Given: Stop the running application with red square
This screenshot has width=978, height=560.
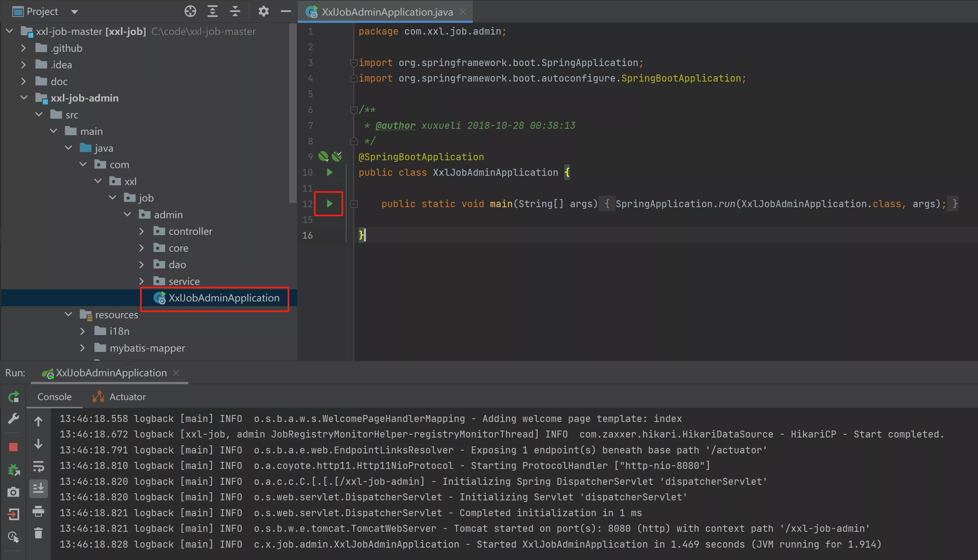Looking at the screenshot, I should tap(13, 447).
